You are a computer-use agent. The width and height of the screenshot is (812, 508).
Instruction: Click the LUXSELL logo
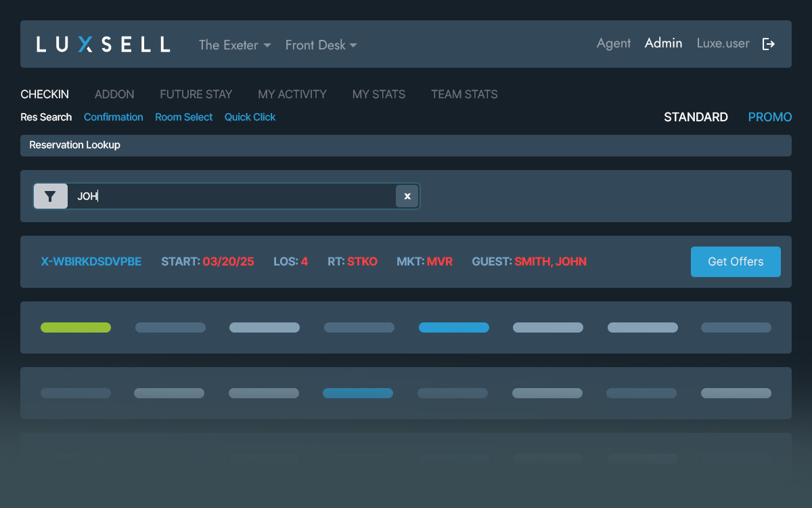click(103, 45)
